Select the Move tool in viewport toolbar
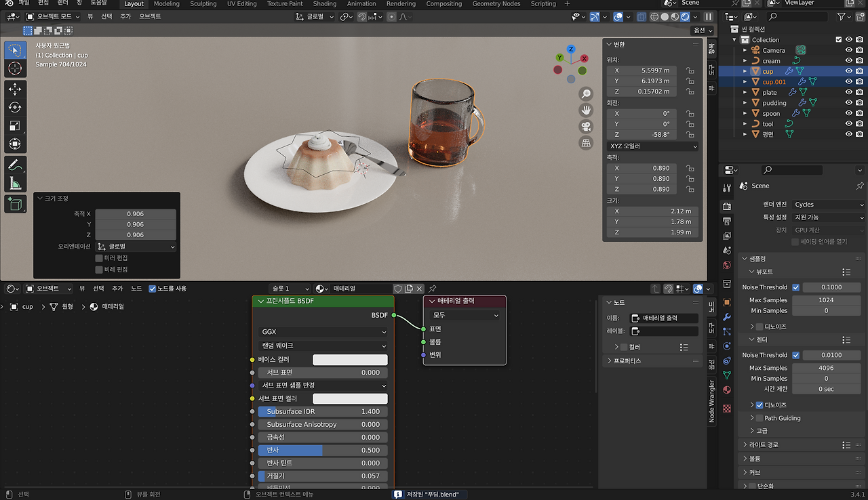868x500 pixels. (15, 89)
